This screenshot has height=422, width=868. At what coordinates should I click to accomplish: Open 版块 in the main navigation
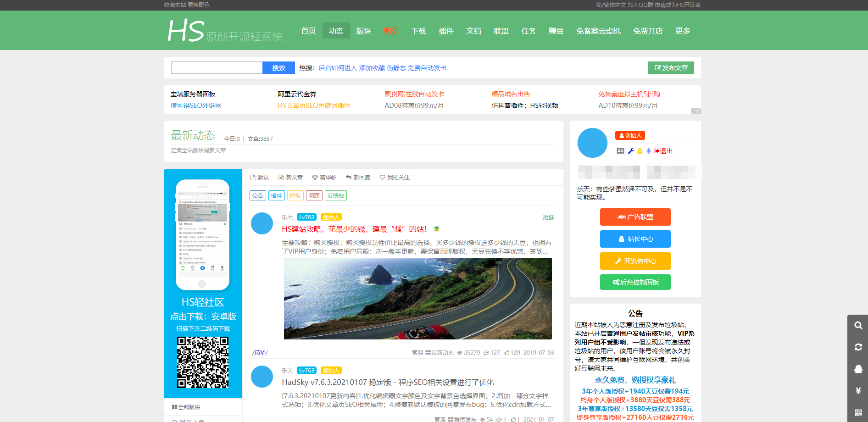point(364,31)
